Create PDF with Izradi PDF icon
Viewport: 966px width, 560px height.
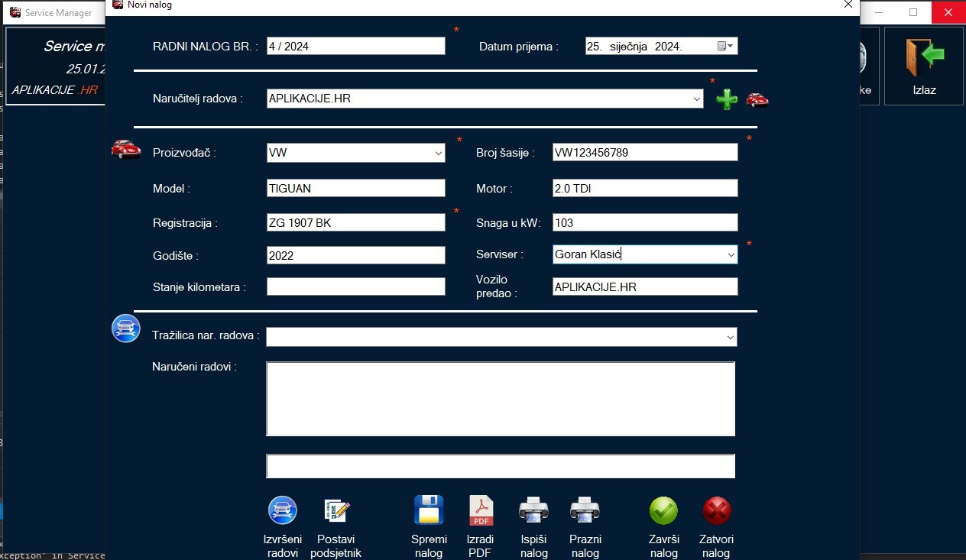click(481, 510)
